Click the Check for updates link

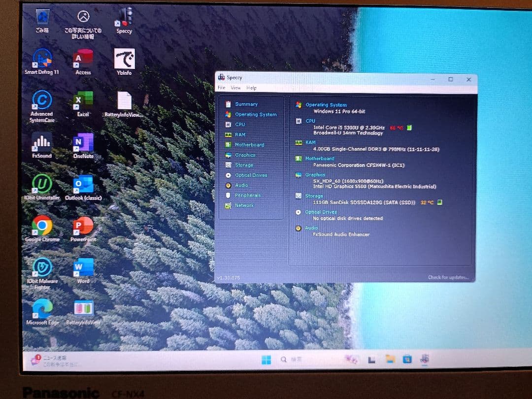[x=448, y=277]
